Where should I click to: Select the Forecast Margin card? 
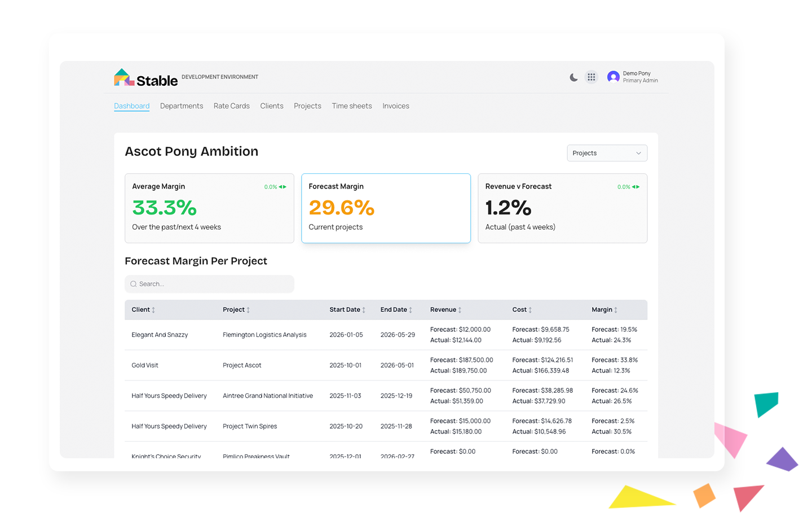click(x=386, y=208)
